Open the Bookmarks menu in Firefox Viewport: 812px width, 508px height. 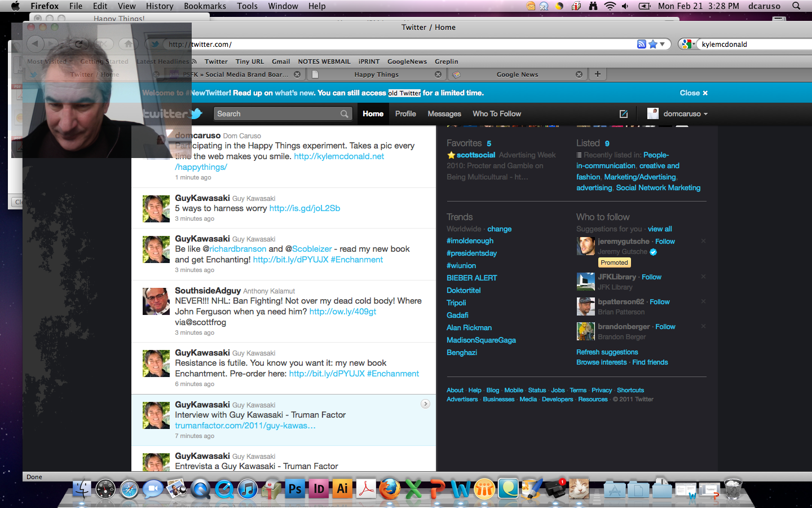tap(205, 6)
